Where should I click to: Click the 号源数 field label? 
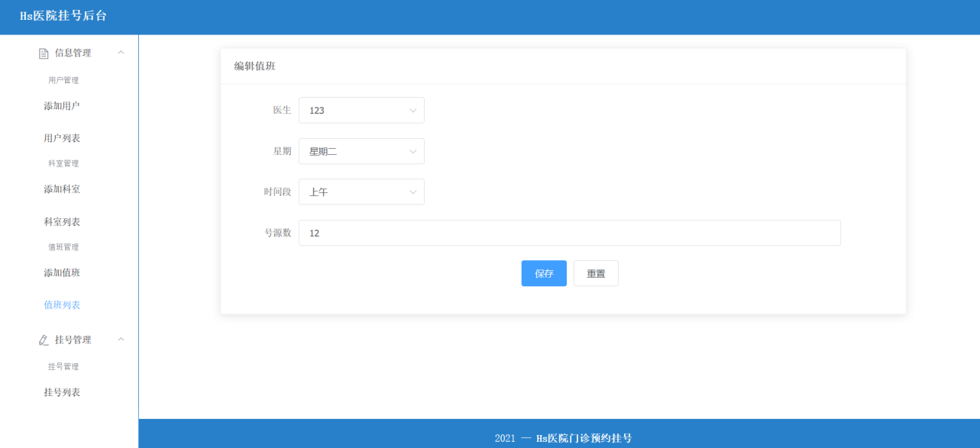coord(277,233)
